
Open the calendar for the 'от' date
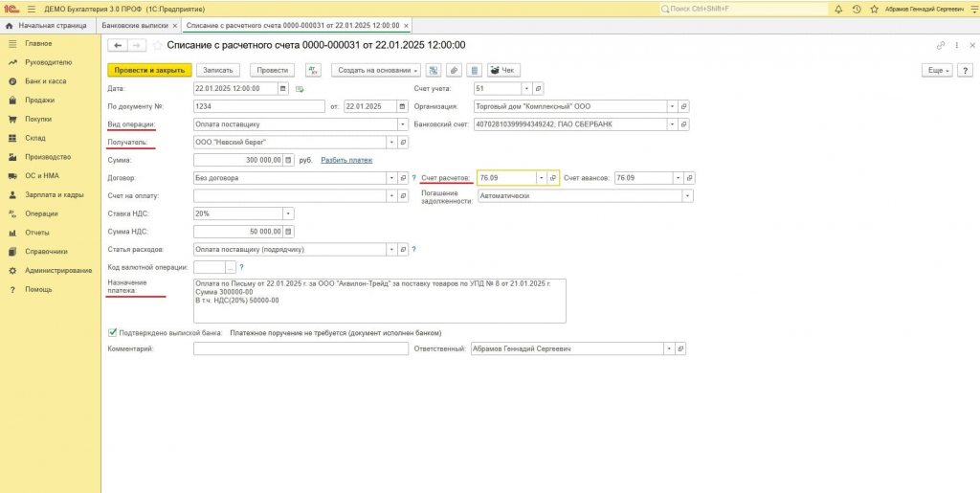tap(403, 106)
